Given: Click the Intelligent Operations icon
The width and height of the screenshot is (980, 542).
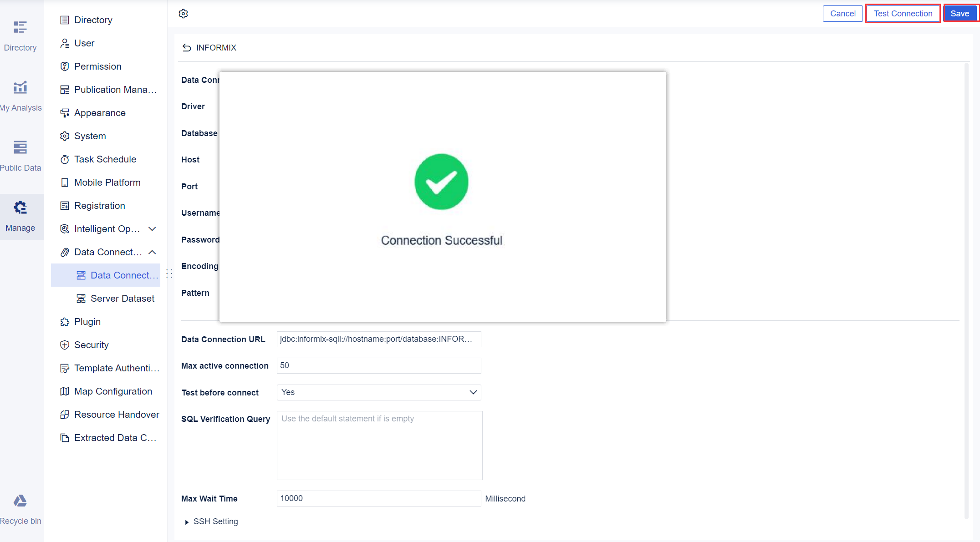Looking at the screenshot, I should click(65, 229).
